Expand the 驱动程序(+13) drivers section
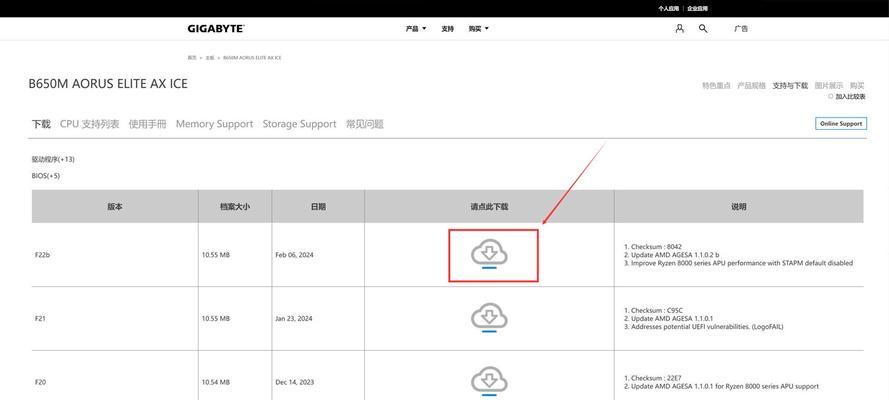The width and height of the screenshot is (889, 400). coord(53,159)
